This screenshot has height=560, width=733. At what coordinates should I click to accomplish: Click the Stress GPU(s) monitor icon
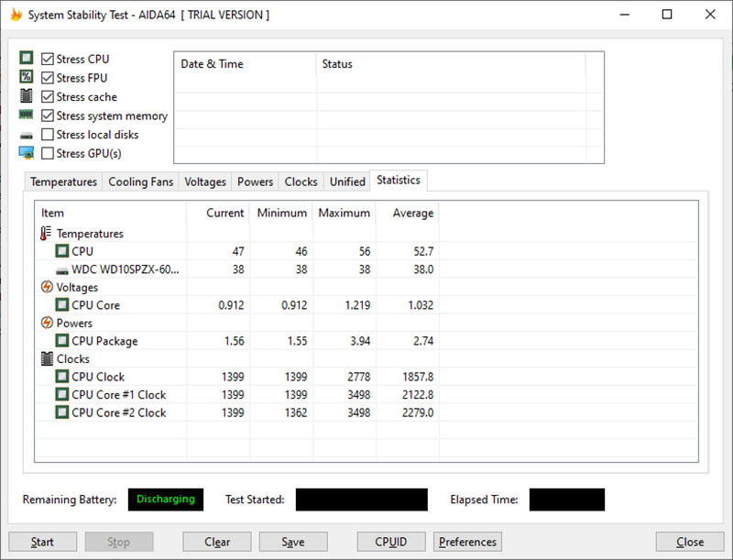[27, 153]
